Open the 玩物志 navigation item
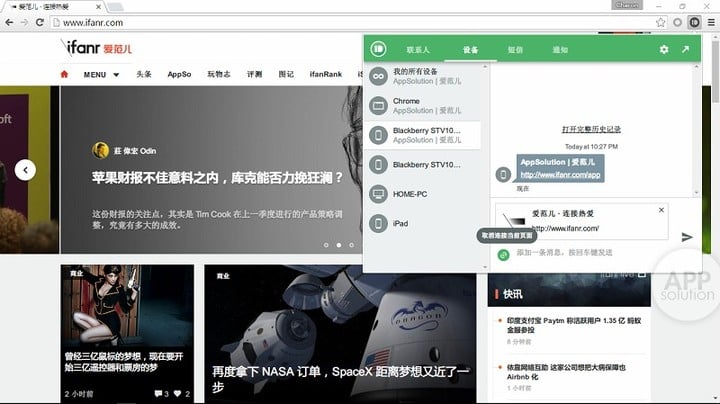Image resolution: width=720 pixels, height=404 pixels. pyautogui.click(x=219, y=74)
